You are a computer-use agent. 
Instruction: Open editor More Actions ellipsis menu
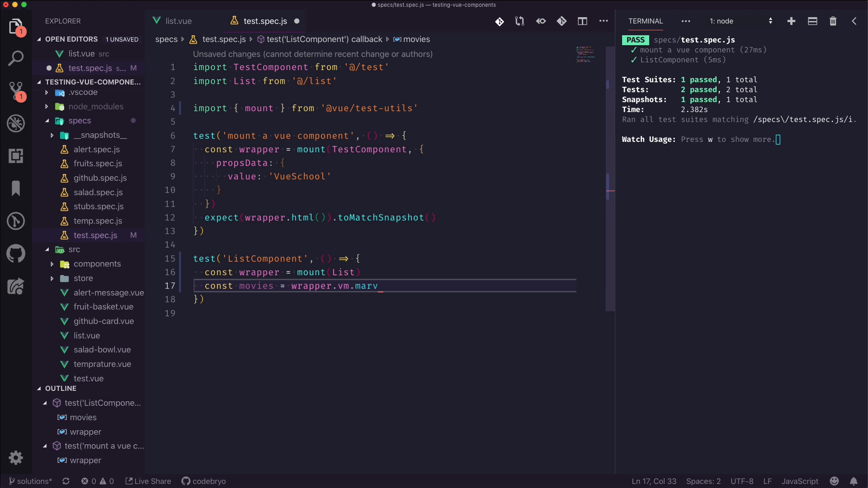[604, 21]
